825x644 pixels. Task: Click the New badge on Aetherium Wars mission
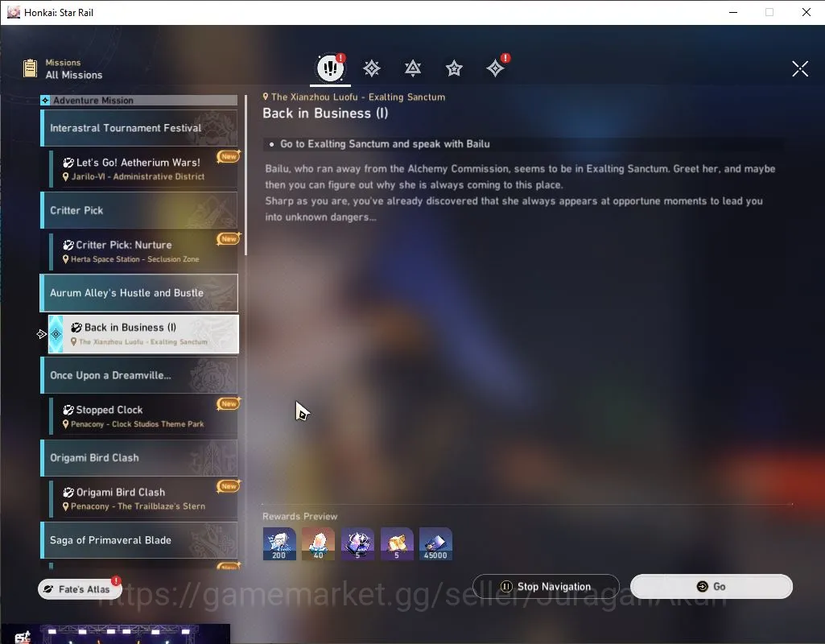tap(229, 156)
